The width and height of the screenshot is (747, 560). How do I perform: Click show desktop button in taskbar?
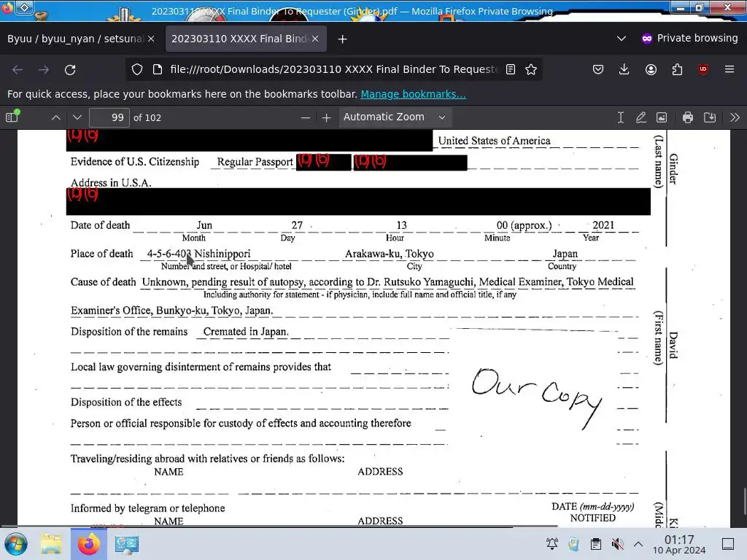click(x=728, y=544)
